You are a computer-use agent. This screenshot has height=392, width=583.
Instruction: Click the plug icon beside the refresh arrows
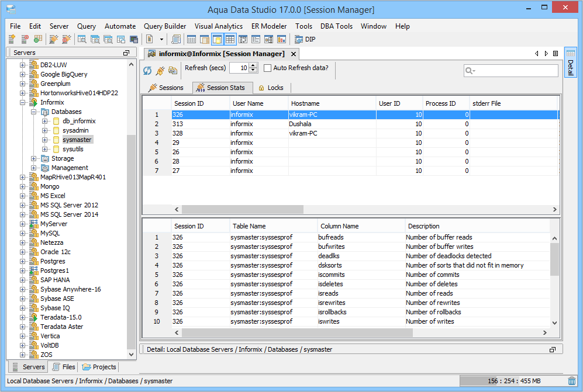tap(160, 70)
